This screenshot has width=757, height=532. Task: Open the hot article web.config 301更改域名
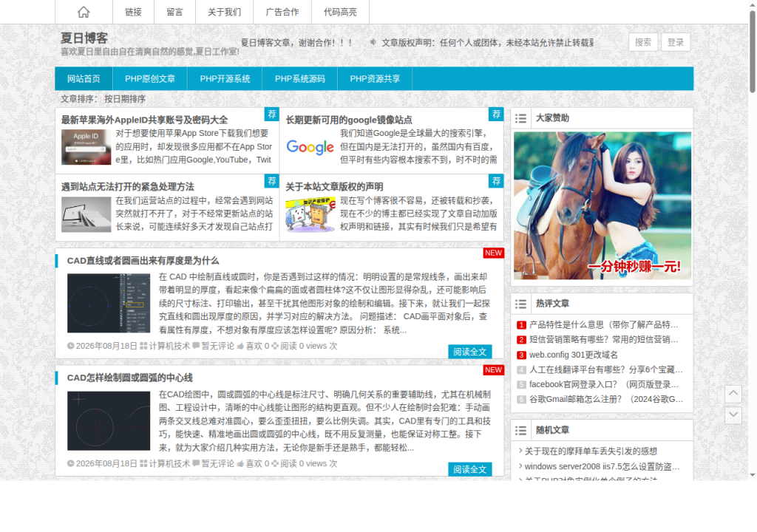click(573, 355)
